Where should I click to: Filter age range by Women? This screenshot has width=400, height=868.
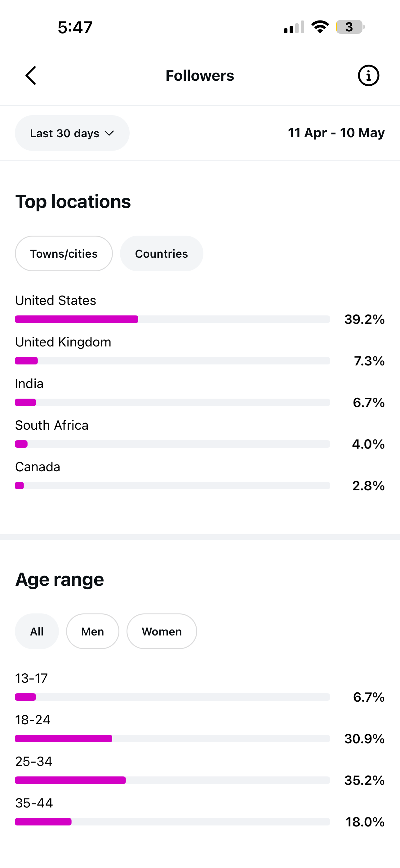(x=162, y=631)
